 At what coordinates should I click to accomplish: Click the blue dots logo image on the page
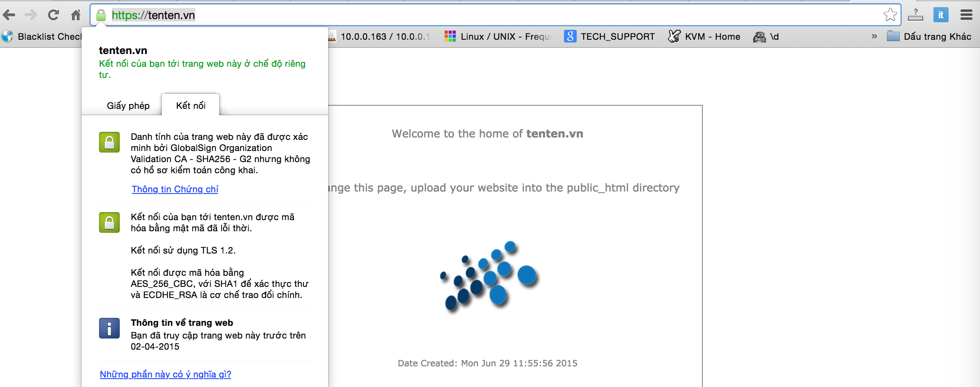coord(490,277)
